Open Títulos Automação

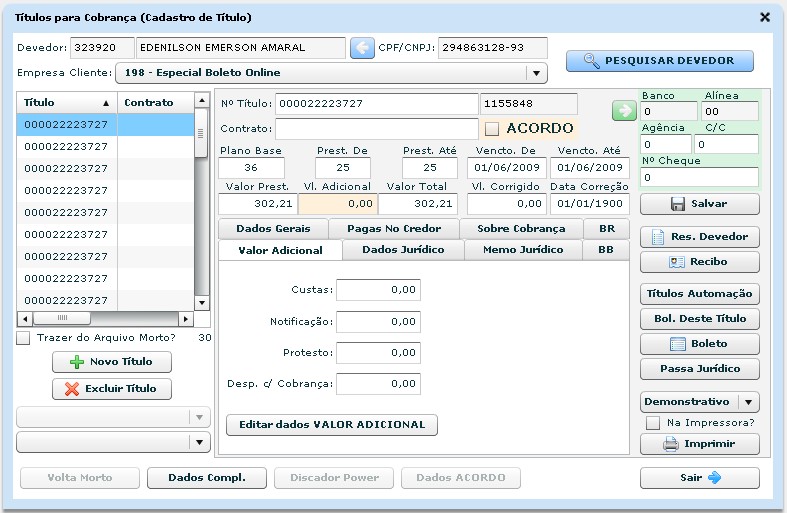coord(699,294)
